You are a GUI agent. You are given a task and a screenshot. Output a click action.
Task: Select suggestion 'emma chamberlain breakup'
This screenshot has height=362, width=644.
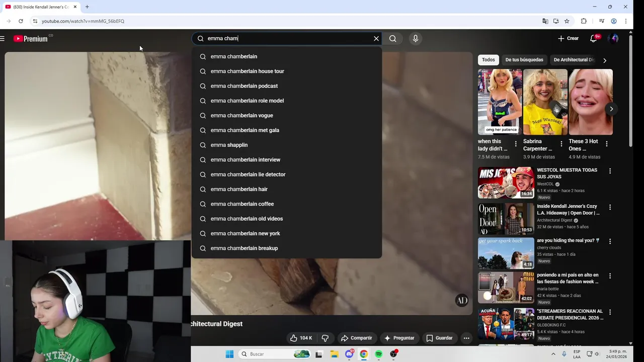coord(286,248)
